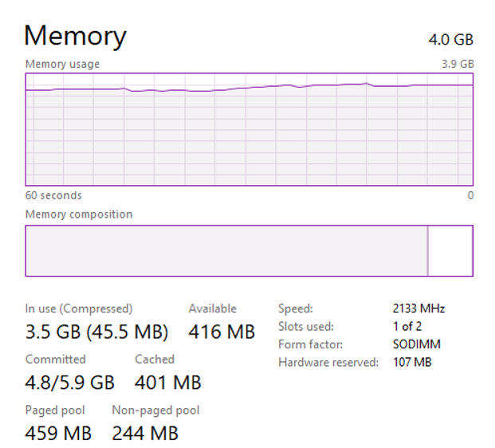This screenshot has width=495, height=448.
Task: Click the Committed 4.8/5.9 GB value
Action: (x=70, y=383)
